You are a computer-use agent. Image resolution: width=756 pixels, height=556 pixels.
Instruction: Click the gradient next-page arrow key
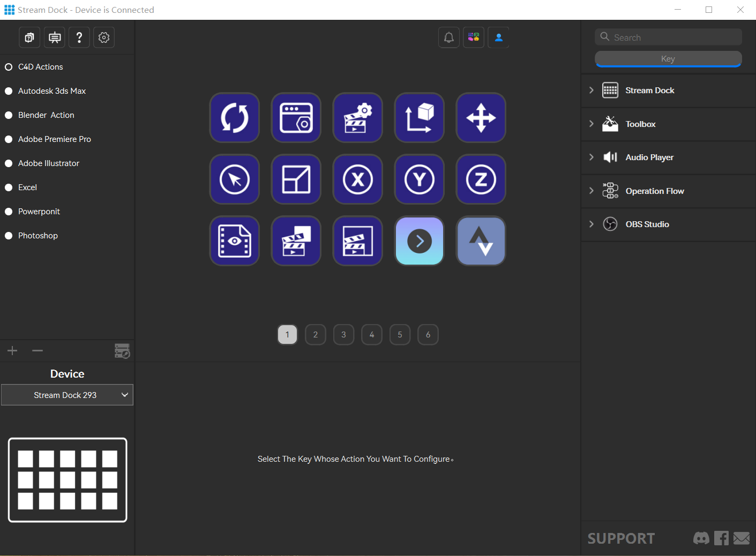pyautogui.click(x=420, y=241)
